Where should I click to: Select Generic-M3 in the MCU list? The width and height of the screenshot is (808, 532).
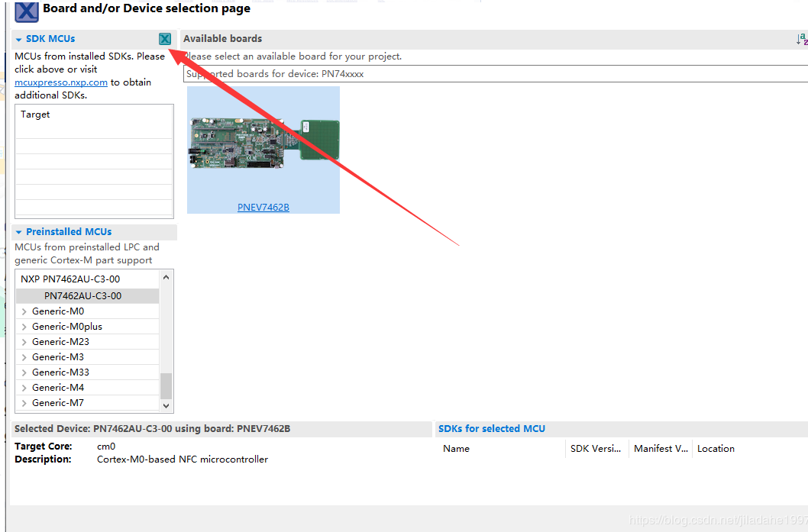point(58,357)
